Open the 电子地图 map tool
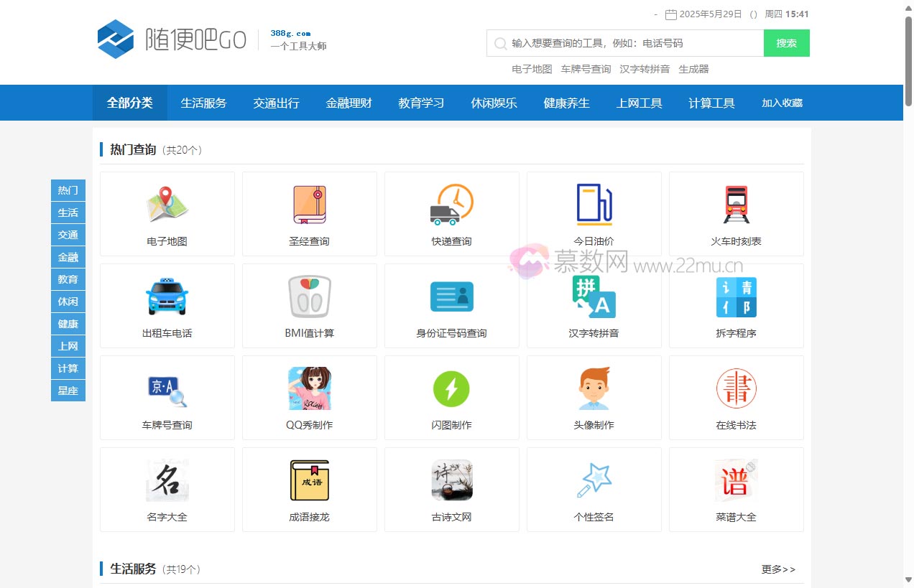Image resolution: width=914 pixels, height=588 pixels. pos(167,213)
